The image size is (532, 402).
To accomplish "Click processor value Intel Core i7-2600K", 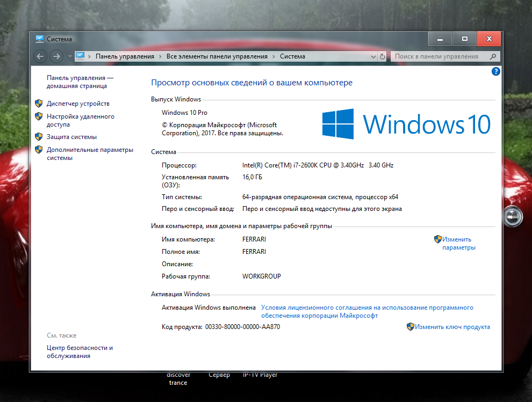I will coord(318,165).
